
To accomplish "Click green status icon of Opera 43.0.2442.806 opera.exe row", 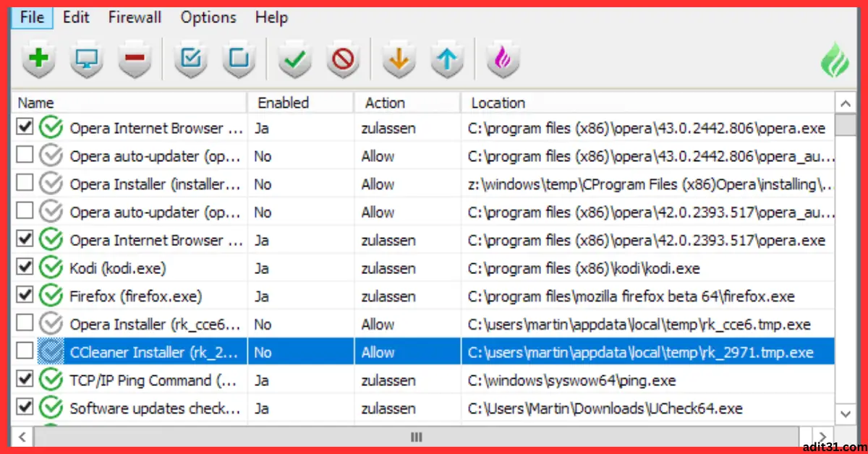I will coord(51,128).
